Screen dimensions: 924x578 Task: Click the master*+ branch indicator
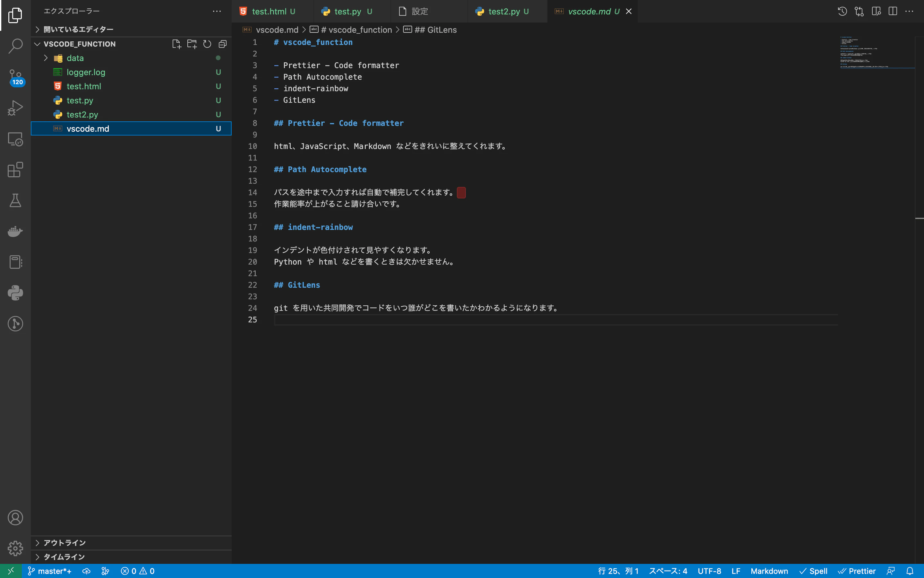[49, 571]
